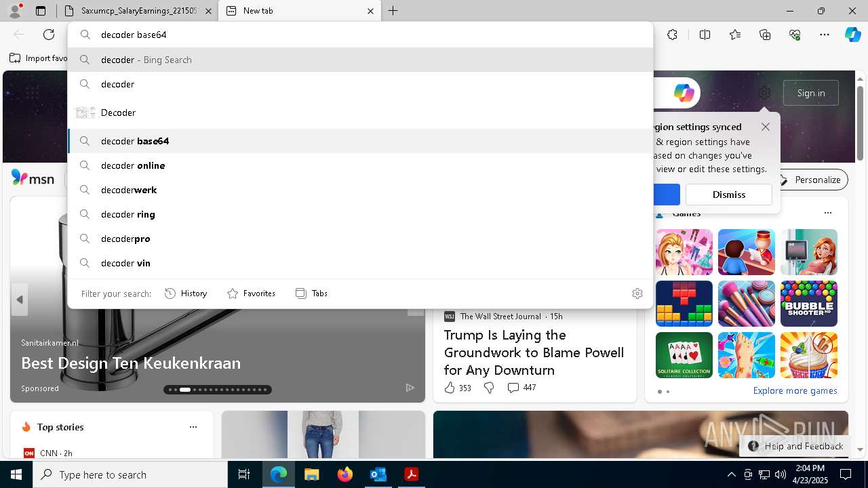Filter search by History

(x=186, y=293)
